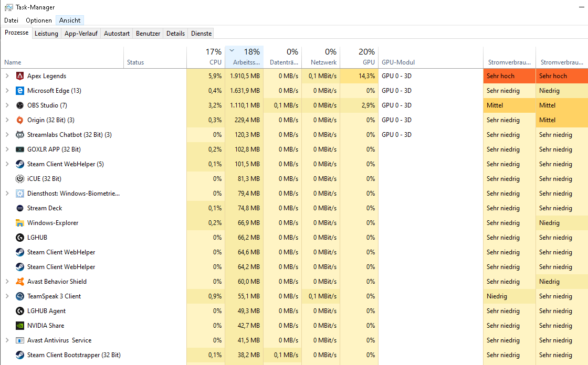
Task: Click Microsoft Edge 1.631,9 MB memory cell
Action: (x=244, y=91)
